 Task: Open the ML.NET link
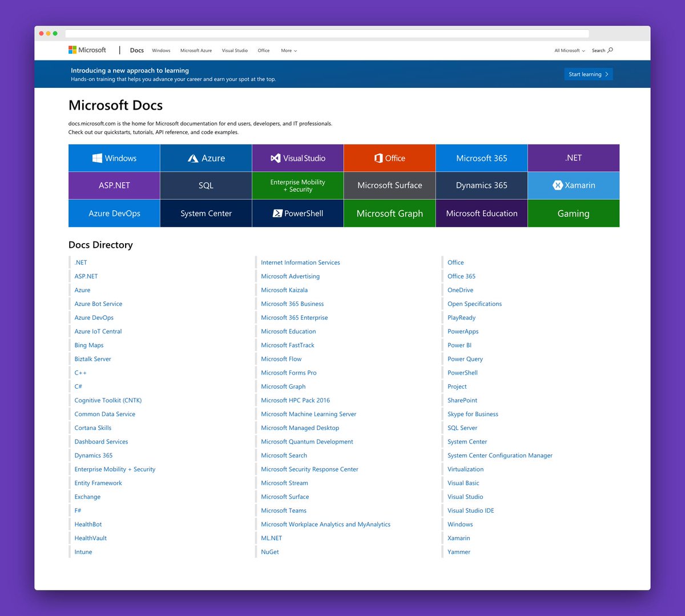(x=272, y=538)
